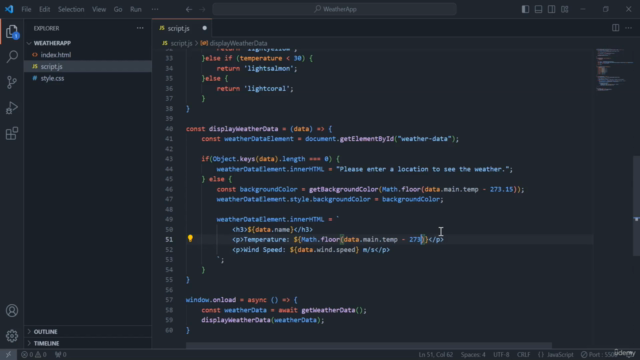Open the Go menu
Viewport: 640px width, 360px height.
118,9
